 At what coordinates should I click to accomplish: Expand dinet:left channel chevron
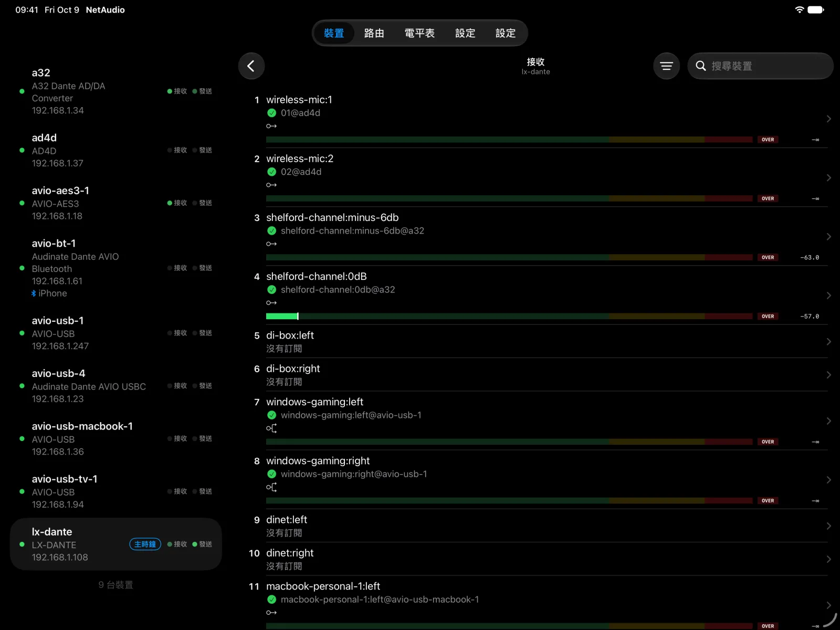[x=828, y=526]
